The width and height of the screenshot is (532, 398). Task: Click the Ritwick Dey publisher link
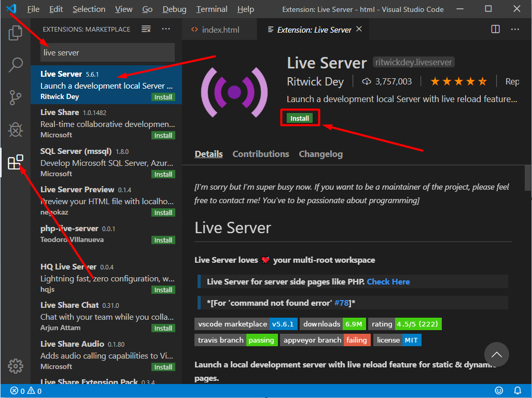[315, 82]
